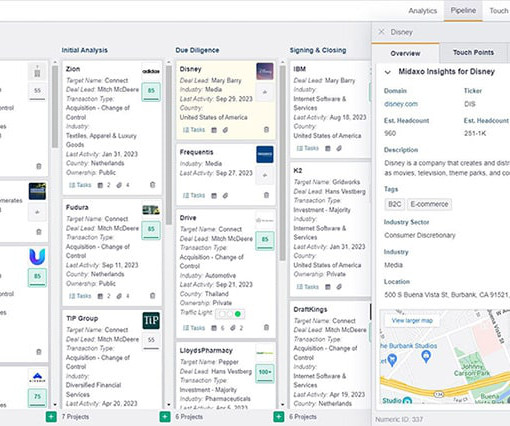The height and width of the screenshot is (426, 510).
Task: Open Tasks on the Zion card
Action: point(80,185)
